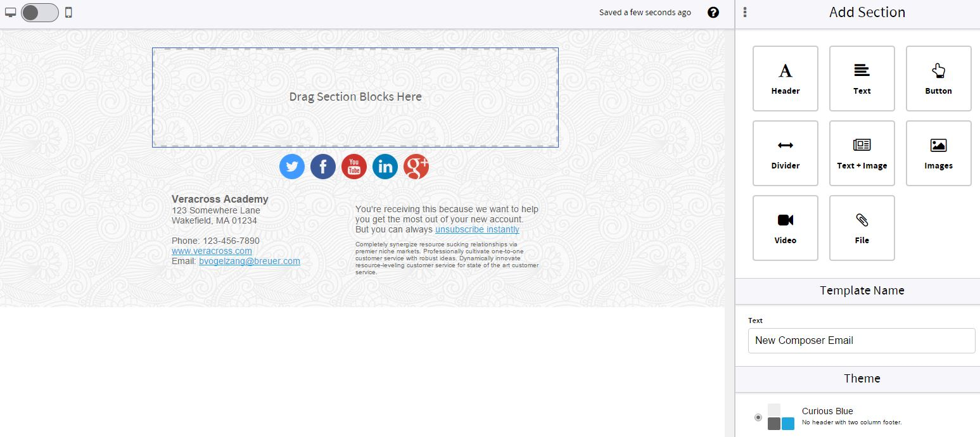Screen dimensions: 980x437
Task: Click the Template Name text field
Action: (861, 341)
